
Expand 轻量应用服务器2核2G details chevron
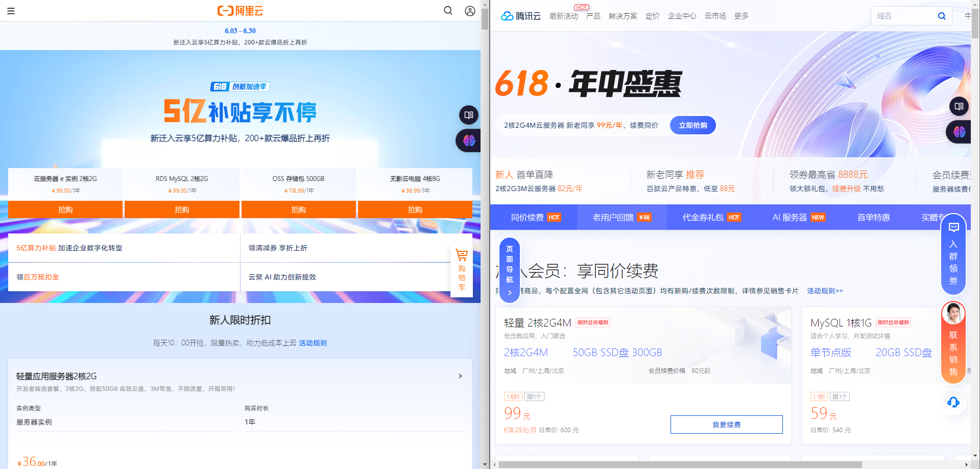(460, 376)
